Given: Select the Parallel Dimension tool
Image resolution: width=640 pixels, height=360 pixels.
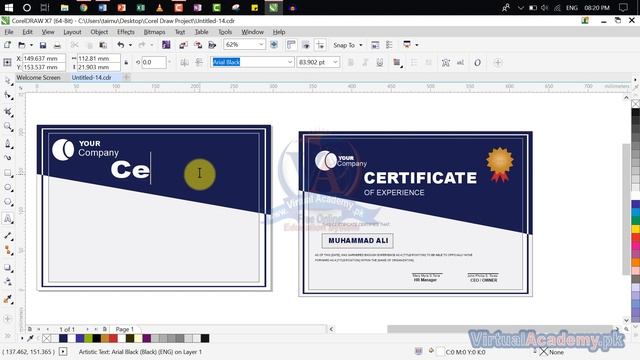Looking at the screenshot, I should tap(7, 236).
